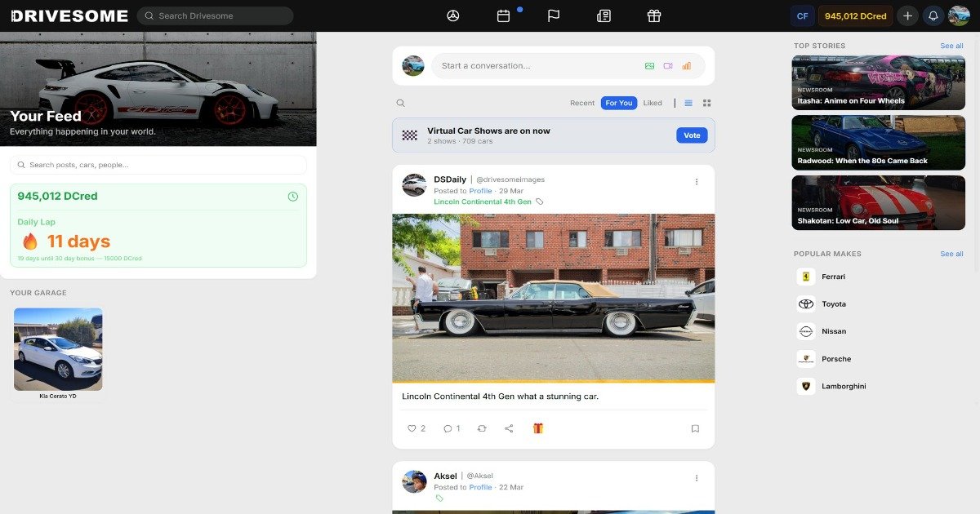See all Popular Makes
980x514 pixels.
click(x=951, y=254)
